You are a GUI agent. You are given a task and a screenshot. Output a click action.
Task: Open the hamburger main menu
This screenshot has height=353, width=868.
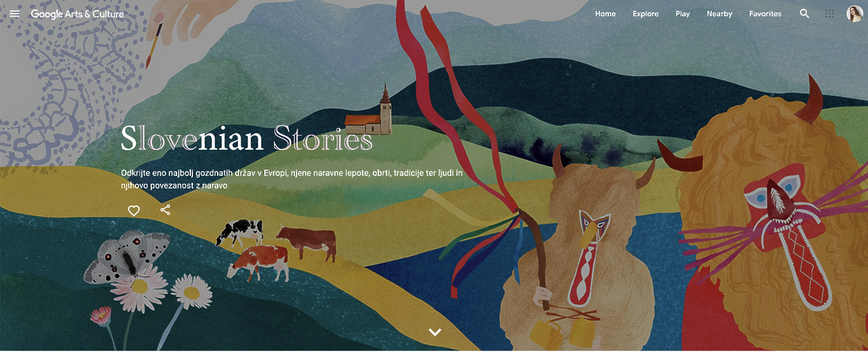14,14
